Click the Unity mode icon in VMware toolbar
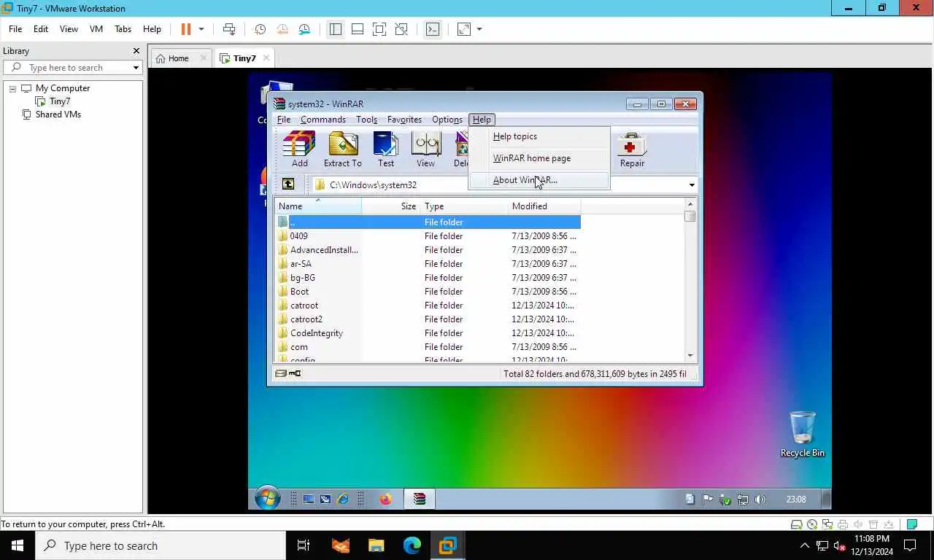The height and width of the screenshot is (560, 934). 401,29
